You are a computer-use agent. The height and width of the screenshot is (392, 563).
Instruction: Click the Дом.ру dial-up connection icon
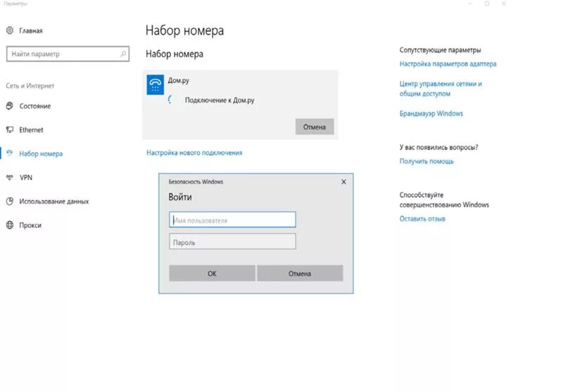point(155,84)
